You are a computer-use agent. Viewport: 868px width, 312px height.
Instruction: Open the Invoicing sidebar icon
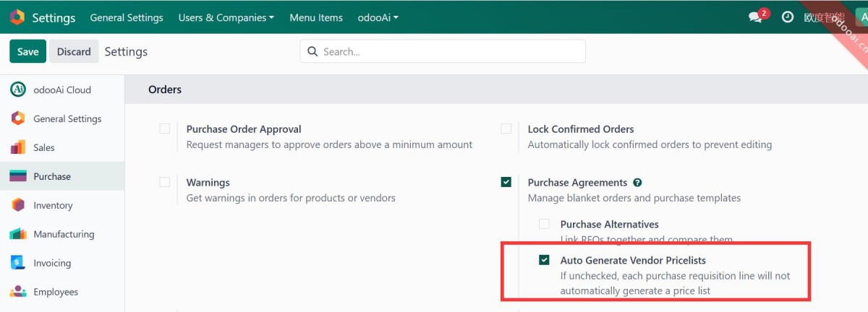18,263
